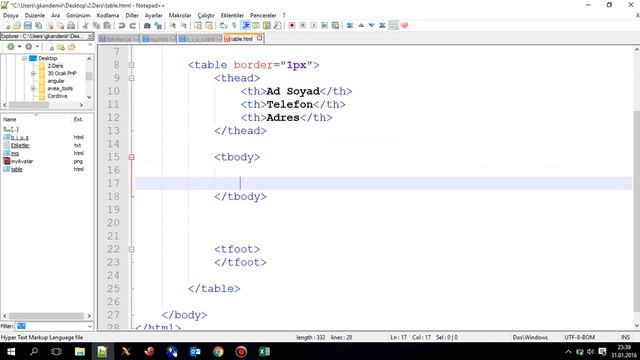Open Replace dialog from the toolbar icon
The width and height of the screenshot is (640, 360).
[x=158, y=26]
